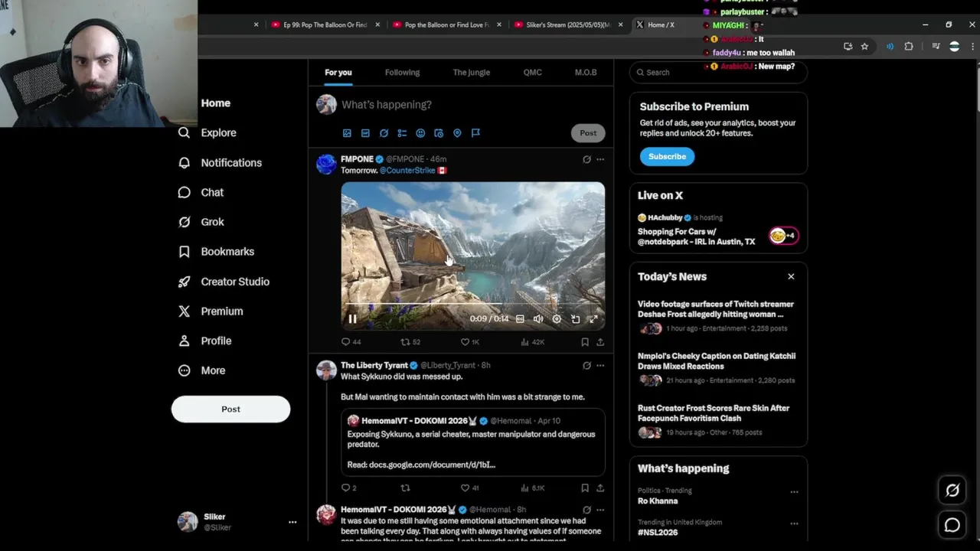Switch to The Jungle tab
Screen dimensions: 980x551
pyautogui.click(x=471, y=72)
